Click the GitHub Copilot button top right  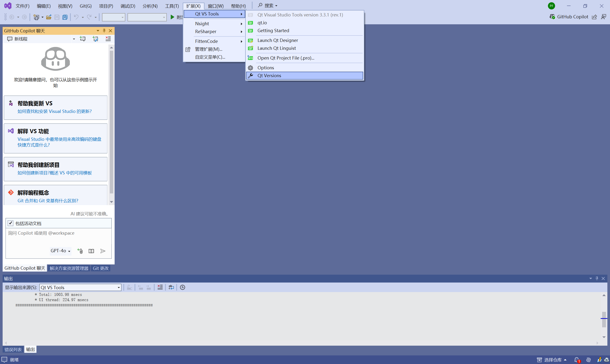point(569,17)
